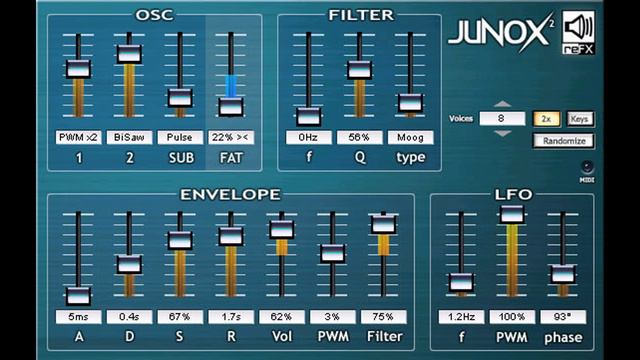This screenshot has height=360, width=640.
Task: Toggle the Keys button
Action: coord(580,119)
